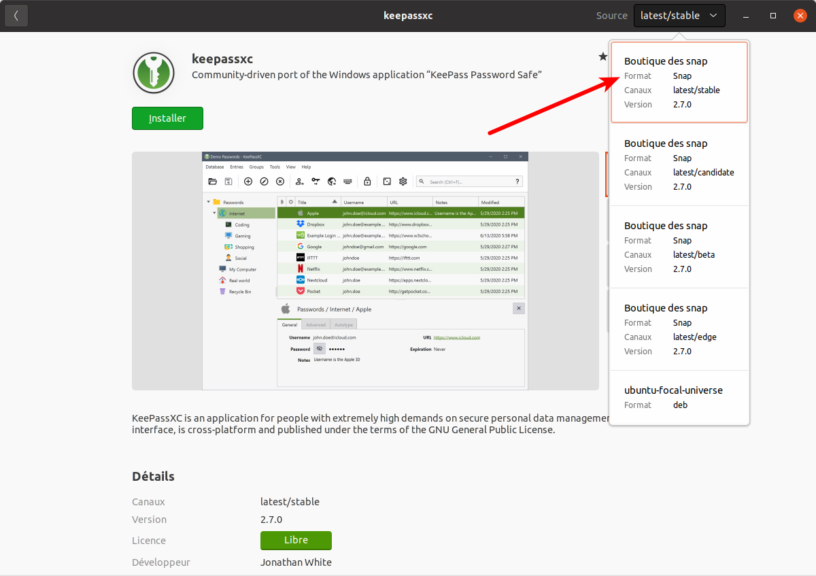Collapse the Passwords tree group
This screenshot has height=576, width=816.
click(208, 202)
